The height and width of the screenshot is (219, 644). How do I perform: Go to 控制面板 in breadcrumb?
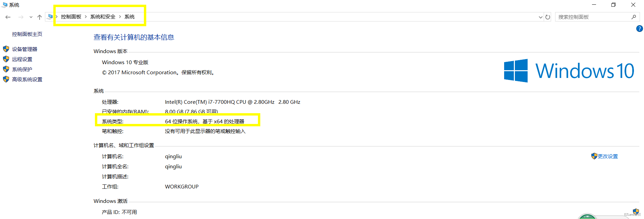[x=71, y=17]
